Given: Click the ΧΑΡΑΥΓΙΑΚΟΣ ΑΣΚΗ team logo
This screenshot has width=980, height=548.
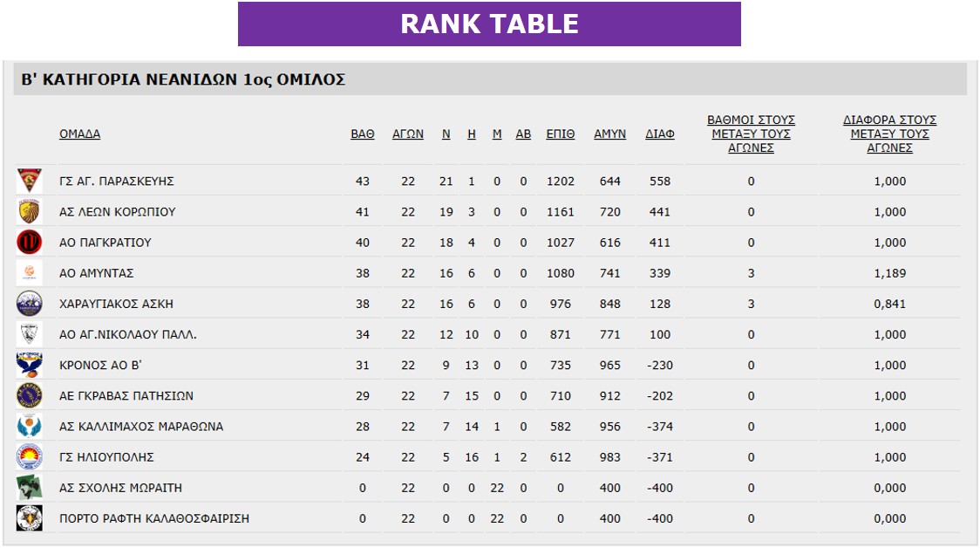Looking at the screenshot, I should click(x=30, y=304).
